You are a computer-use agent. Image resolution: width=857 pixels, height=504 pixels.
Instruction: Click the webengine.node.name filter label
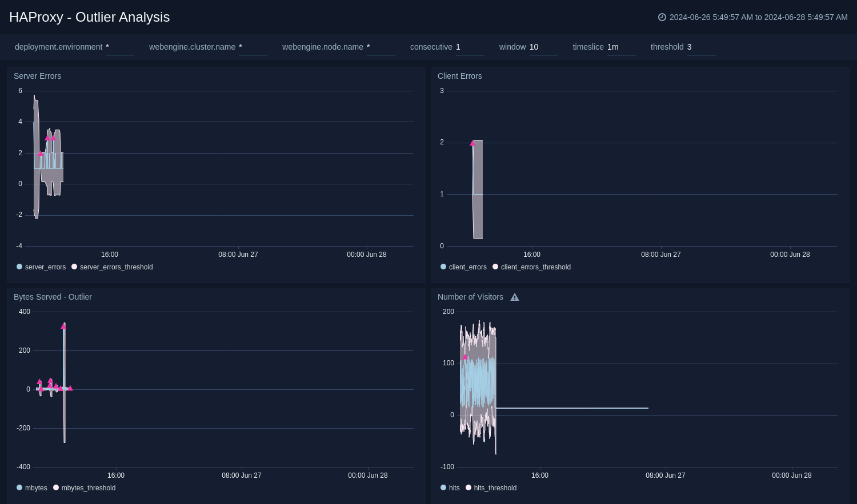323,47
